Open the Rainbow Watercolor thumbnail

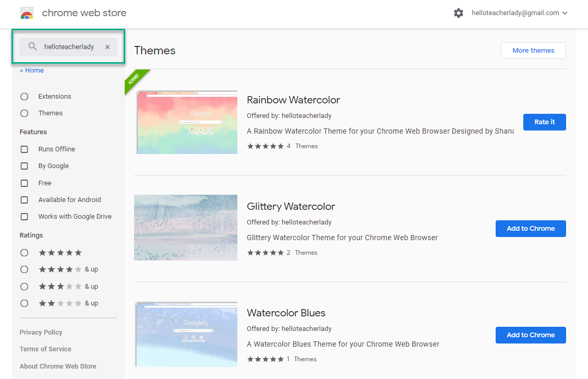[x=187, y=122]
